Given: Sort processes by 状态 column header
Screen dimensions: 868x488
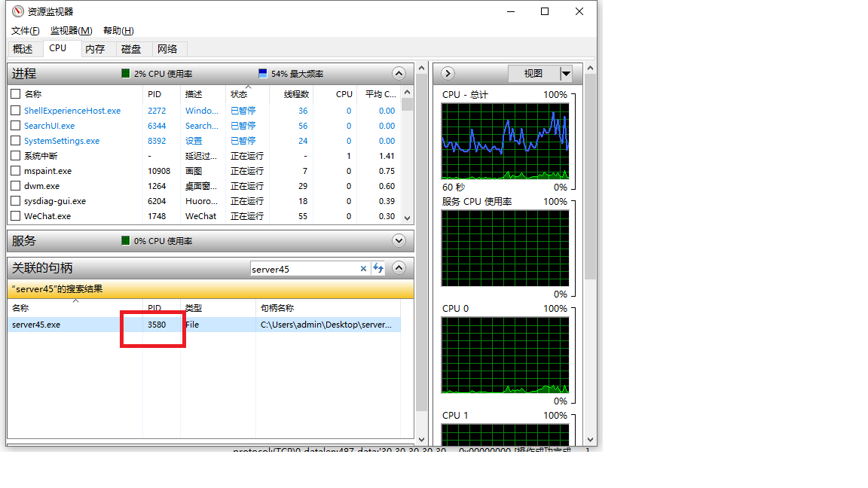Looking at the screenshot, I should coord(239,94).
